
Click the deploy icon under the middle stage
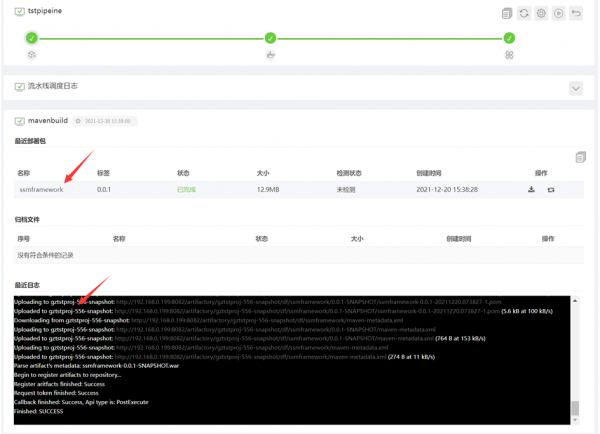point(271,55)
